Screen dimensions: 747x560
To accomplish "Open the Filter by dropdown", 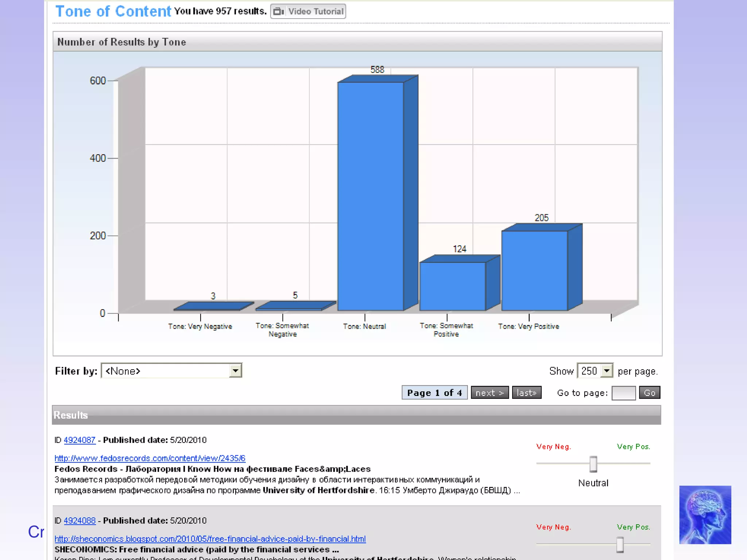I will point(171,371).
